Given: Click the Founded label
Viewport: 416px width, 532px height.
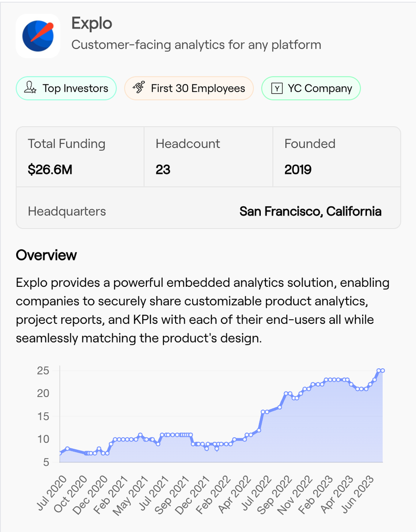Looking at the screenshot, I should 310,144.
